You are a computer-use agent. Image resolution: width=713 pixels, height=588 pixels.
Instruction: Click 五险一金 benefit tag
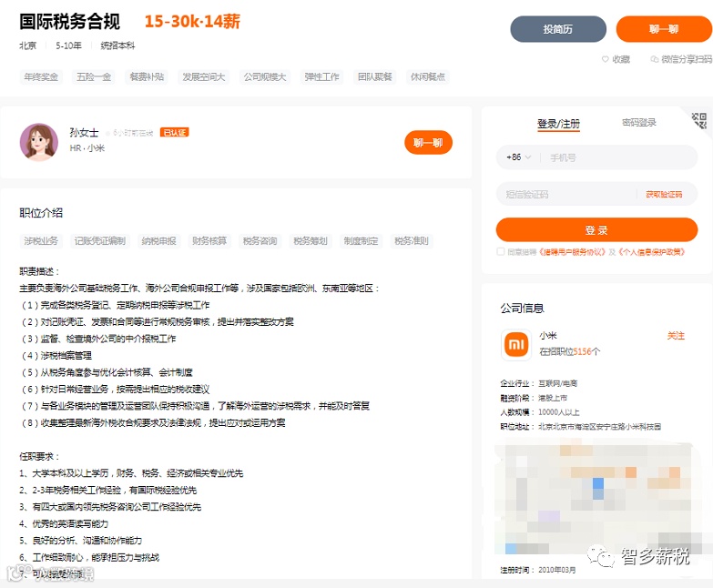(94, 76)
